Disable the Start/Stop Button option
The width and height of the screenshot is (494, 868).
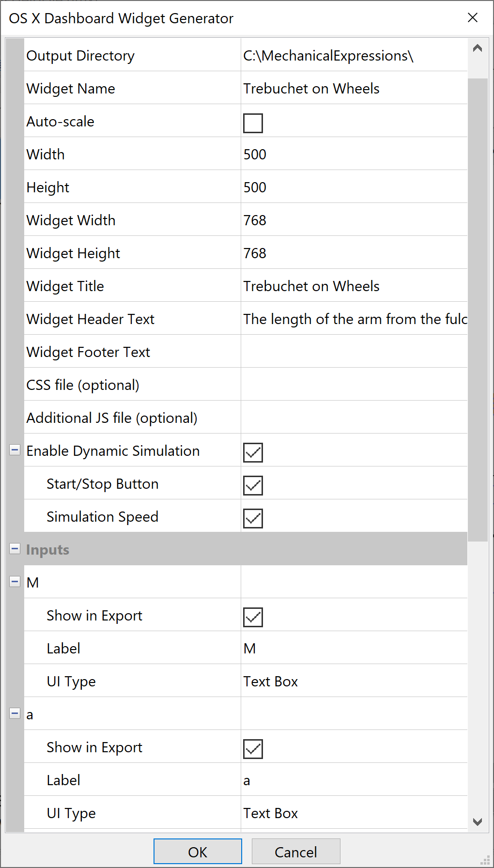(x=253, y=485)
